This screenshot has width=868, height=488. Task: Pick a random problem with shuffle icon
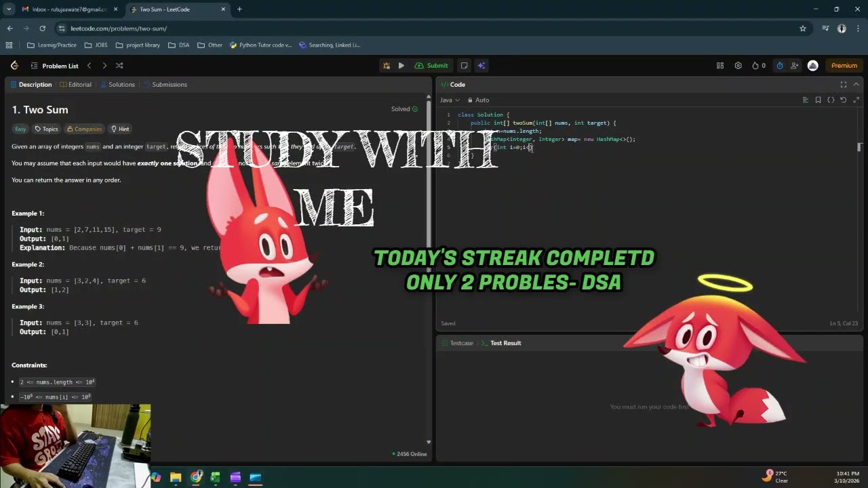coord(119,66)
